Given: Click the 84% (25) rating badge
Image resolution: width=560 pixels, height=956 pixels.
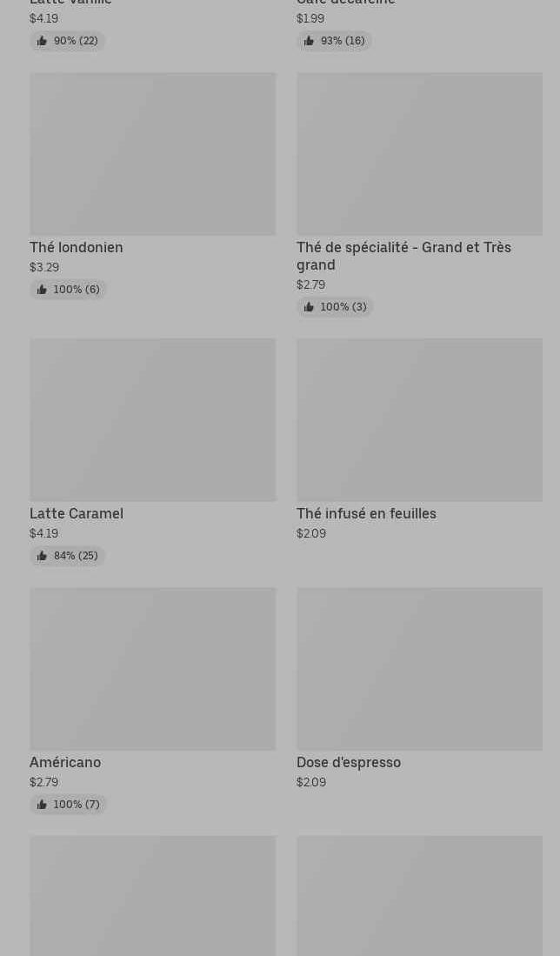Looking at the screenshot, I should (68, 556).
